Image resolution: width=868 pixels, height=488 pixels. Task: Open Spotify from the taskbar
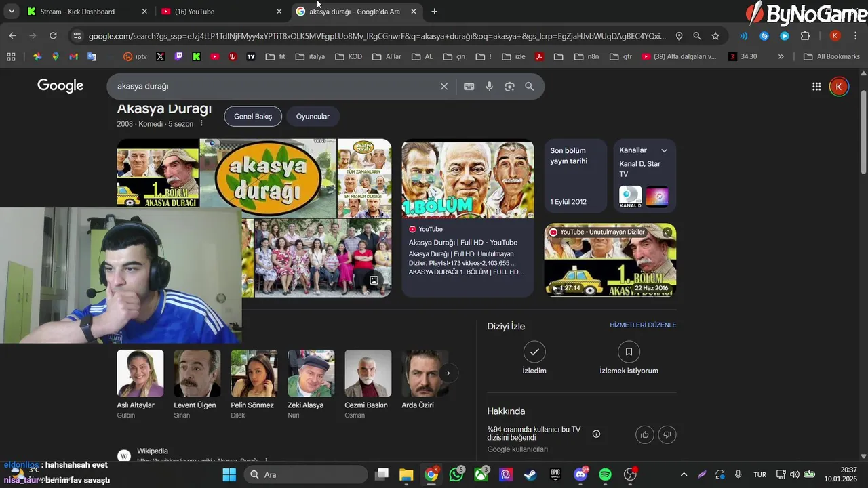coord(606,474)
